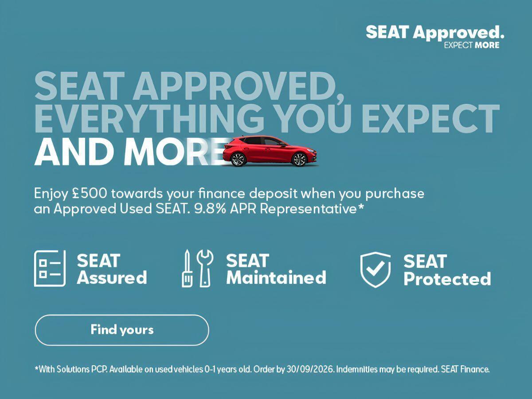This screenshot has width=532, height=399.
Task: Click the wrench icon beside SEAT Maintained
Action: [x=205, y=269]
